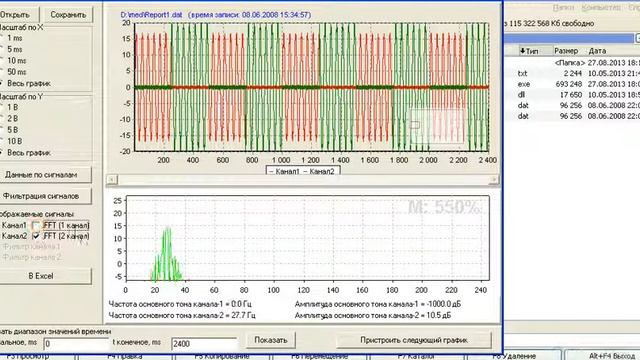The height and width of the screenshot is (360, 640).
Task: Click Частота основного тона канала-1 value
Action: click(x=180, y=304)
